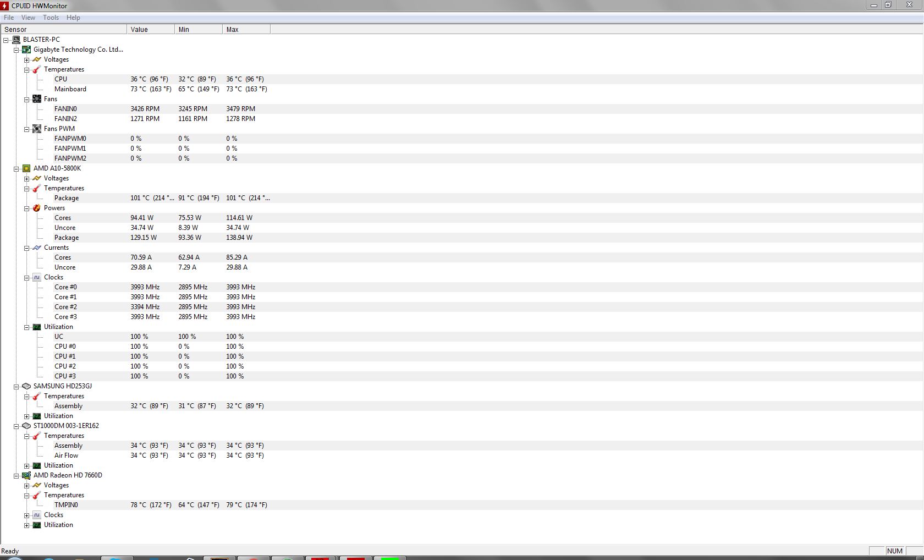Expand Voltages under Gigabyte Technology
The image size is (924, 560).
click(26, 60)
